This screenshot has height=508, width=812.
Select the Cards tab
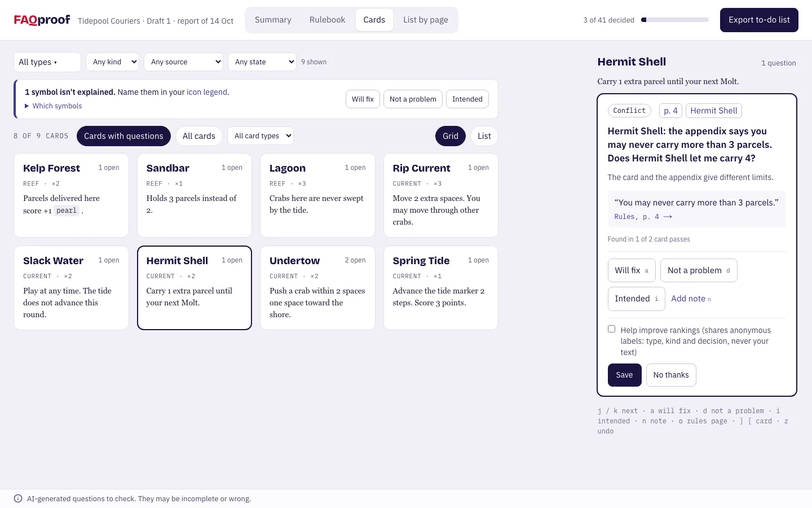point(374,20)
